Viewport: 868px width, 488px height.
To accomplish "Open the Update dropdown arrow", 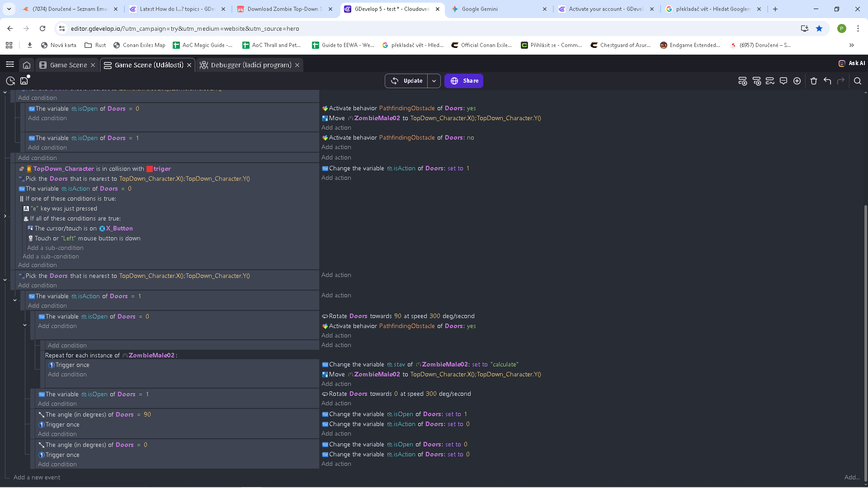I will pyautogui.click(x=434, y=81).
